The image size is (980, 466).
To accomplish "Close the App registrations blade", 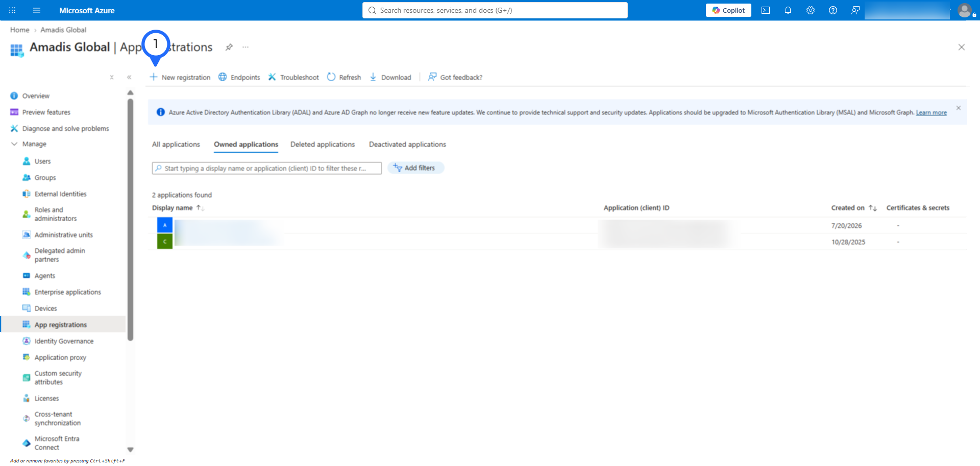I will pos(962,47).
